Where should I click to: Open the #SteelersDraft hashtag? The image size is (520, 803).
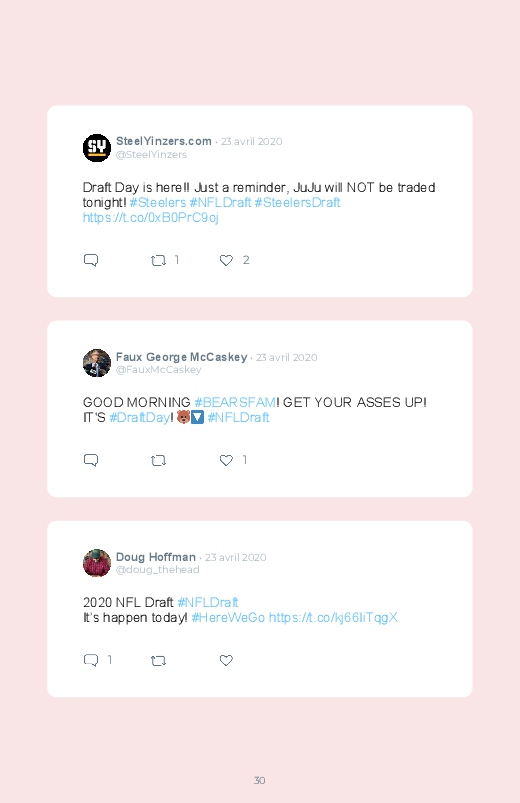(x=297, y=203)
